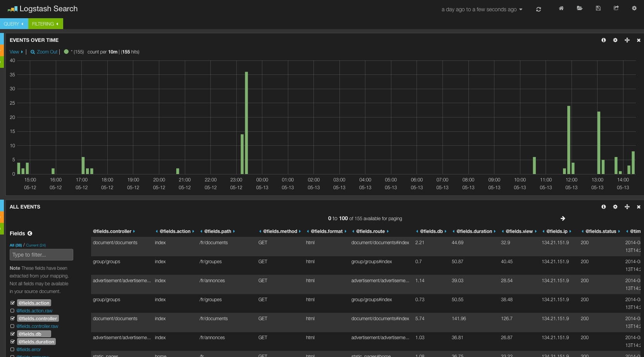The image size is (644, 357).
Task: Show info for Events Over Time panel
Action: [x=604, y=40]
